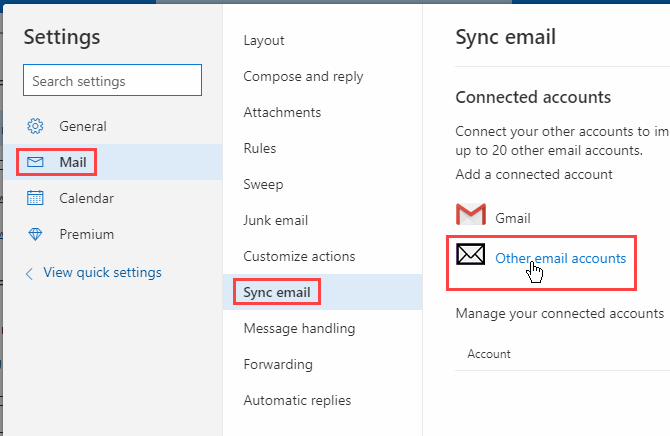Click the General gear icon
The height and width of the screenshot is (436, 670).
pyautogui.click(x=35, y=126)
